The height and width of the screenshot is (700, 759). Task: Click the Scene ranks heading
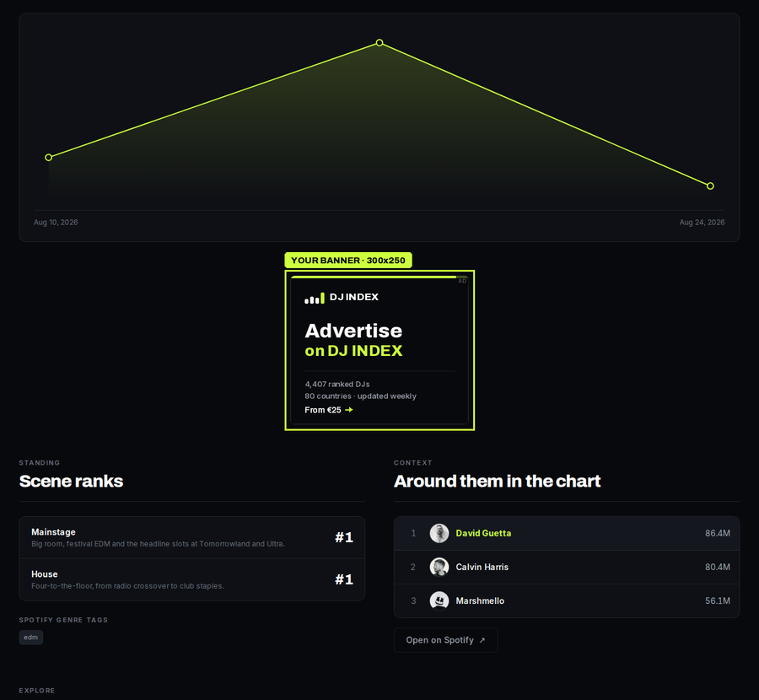tap(71, 482)
